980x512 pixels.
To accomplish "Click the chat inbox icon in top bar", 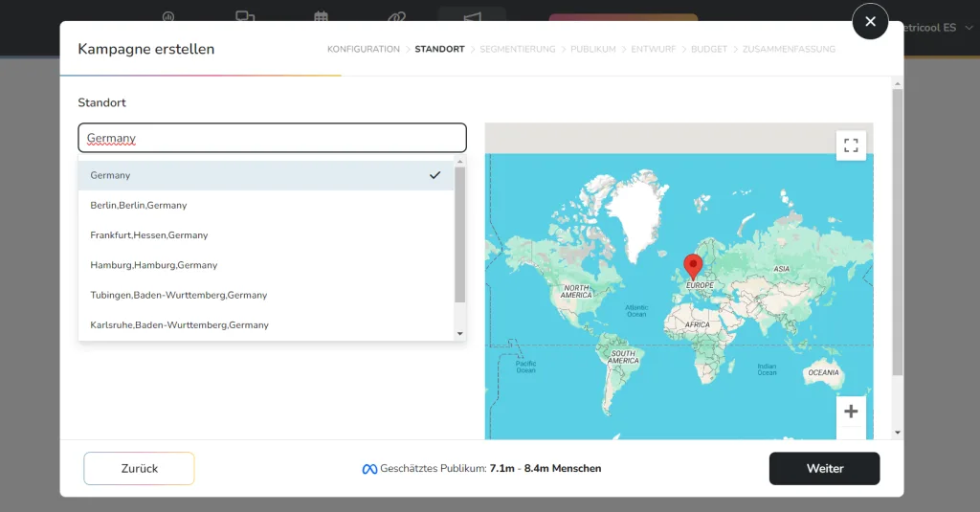I will [245, 16].
